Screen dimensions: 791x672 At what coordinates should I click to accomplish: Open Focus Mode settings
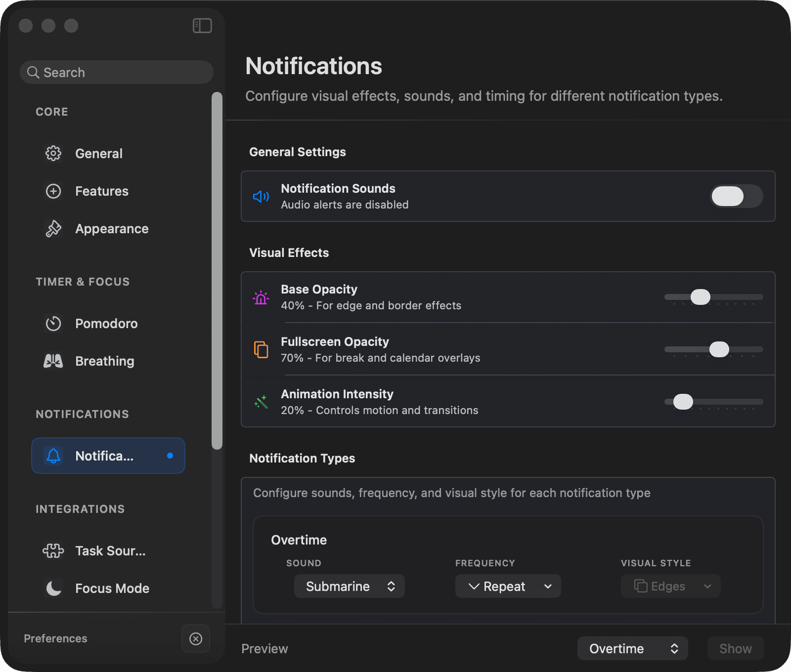(x=108, y=588)
